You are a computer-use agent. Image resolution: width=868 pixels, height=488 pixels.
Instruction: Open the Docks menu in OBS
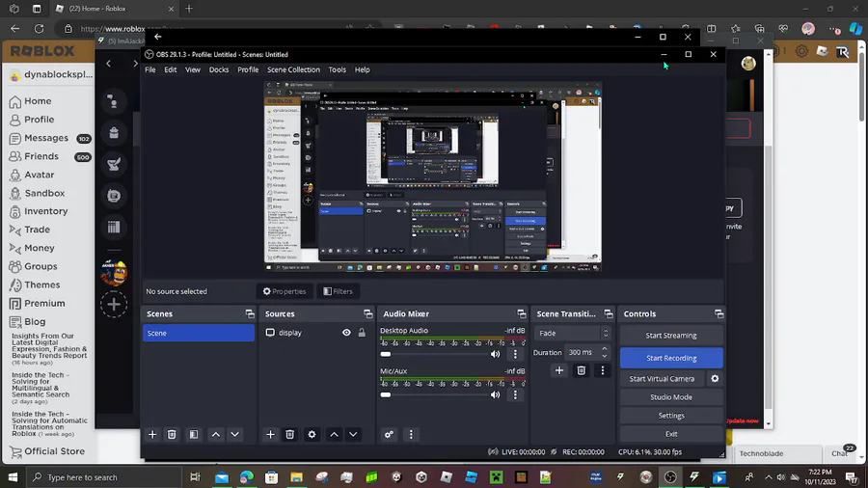219,69
